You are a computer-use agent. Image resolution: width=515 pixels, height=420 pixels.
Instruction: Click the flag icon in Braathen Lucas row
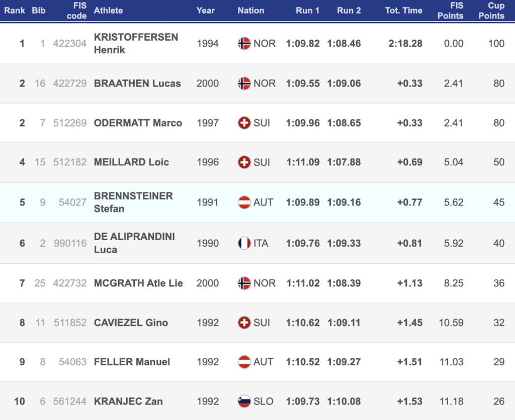244,83
